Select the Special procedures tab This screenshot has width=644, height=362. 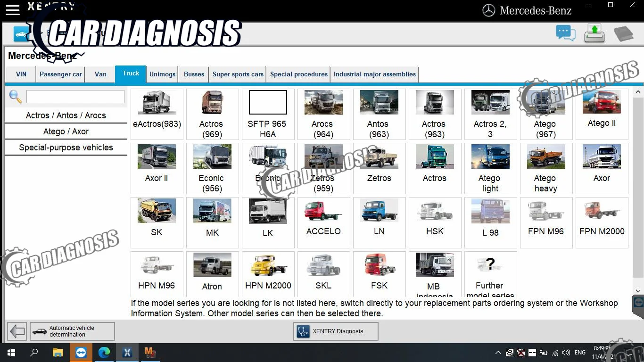299,74
